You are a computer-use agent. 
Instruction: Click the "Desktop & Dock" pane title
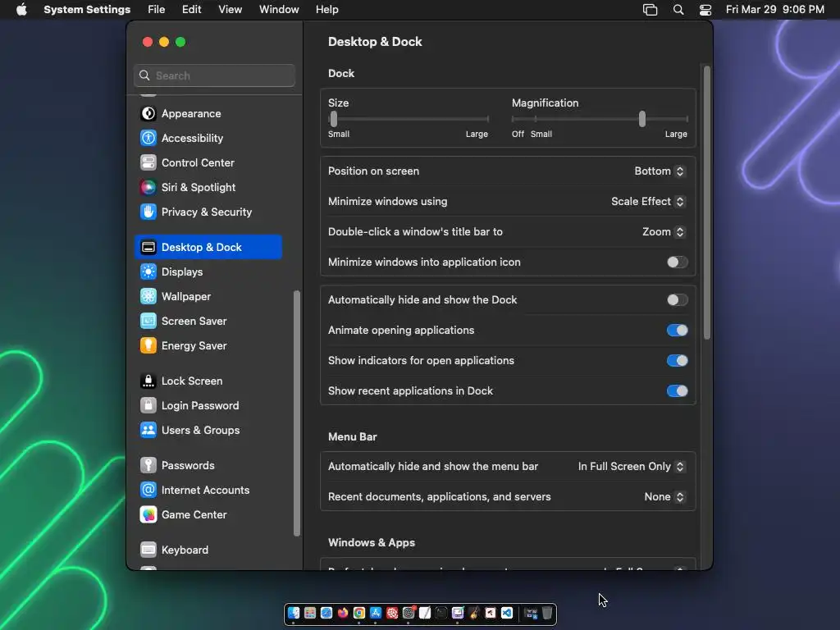click(x=375, y=42)
